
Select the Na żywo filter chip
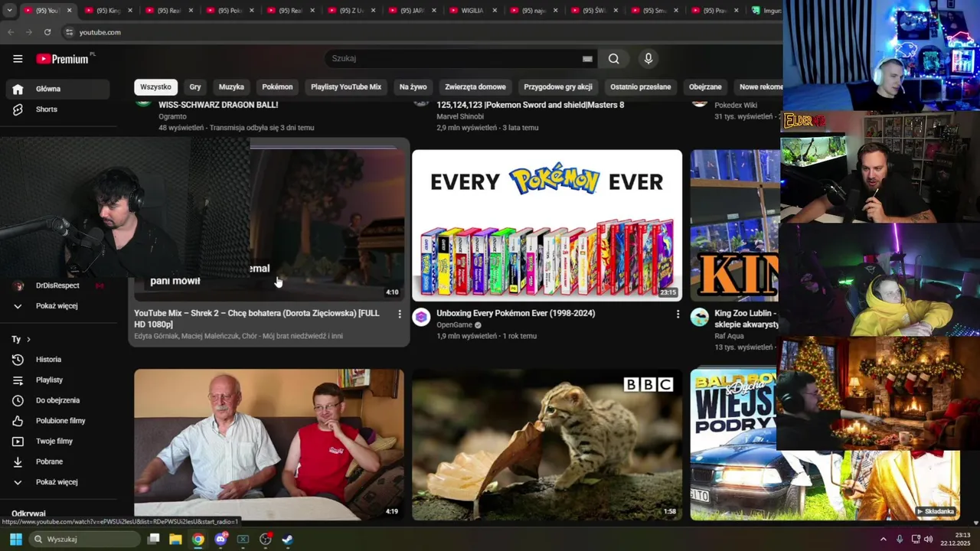pyautogui.click(x=413, y=87)
